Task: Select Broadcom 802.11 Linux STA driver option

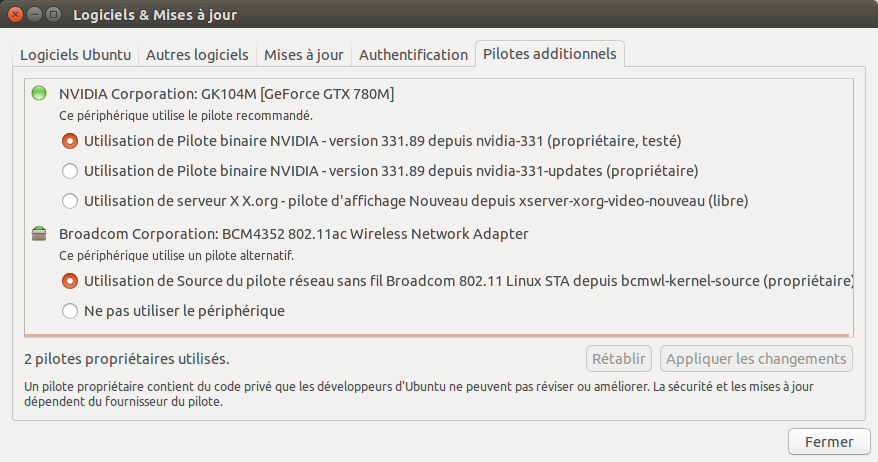Action: 70,281
